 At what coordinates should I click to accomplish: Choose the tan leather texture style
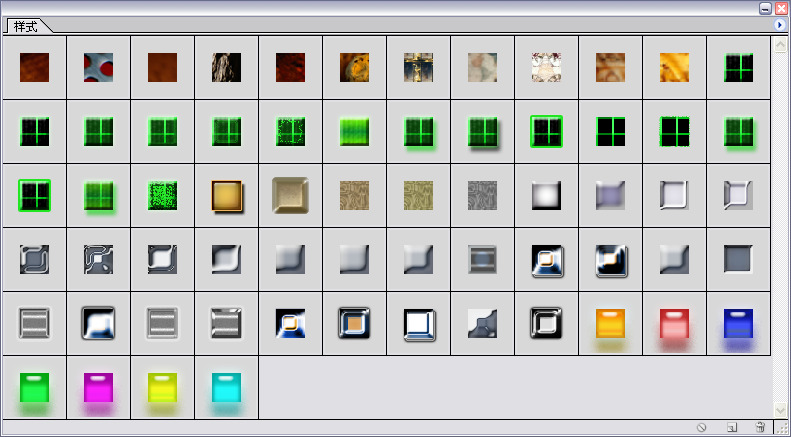tap(610, 68)
